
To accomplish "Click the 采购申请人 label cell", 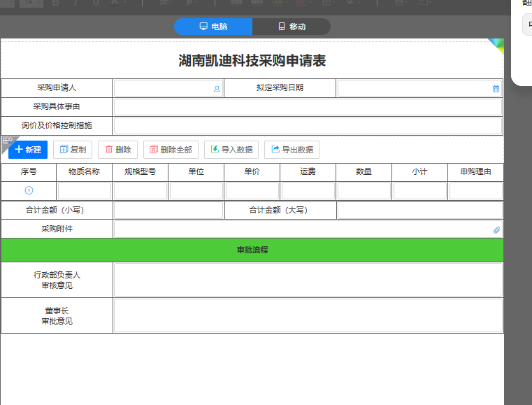I will 57,88.
